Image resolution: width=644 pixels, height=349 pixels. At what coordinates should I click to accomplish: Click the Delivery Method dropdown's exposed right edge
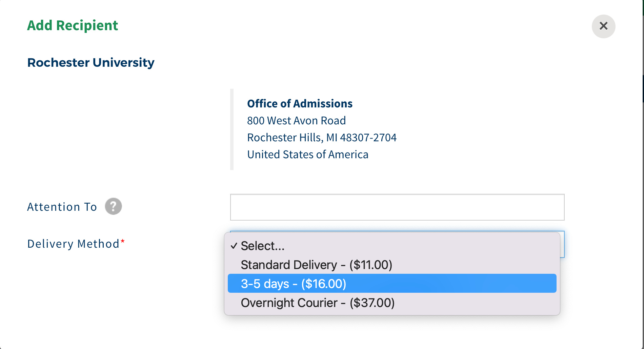562,244
